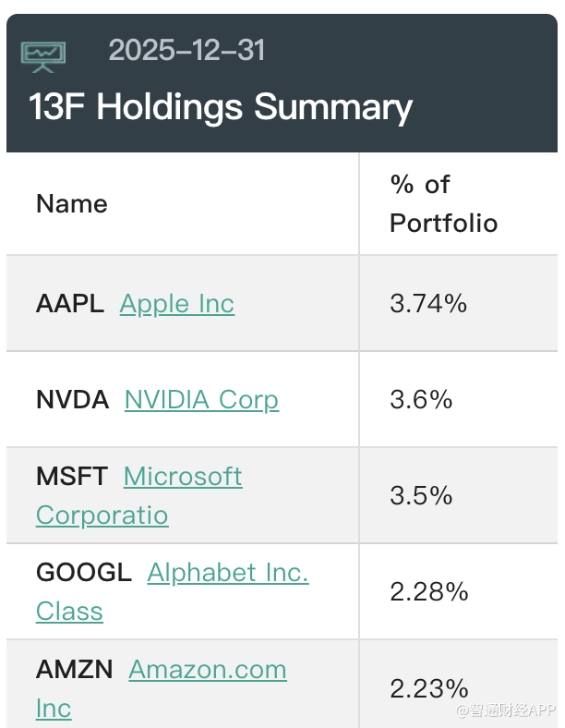Viewport: 565px width, 728px height.
Task: Select Microsoft's 3.5% portfolio value
Action: click(x=421, y=496)
